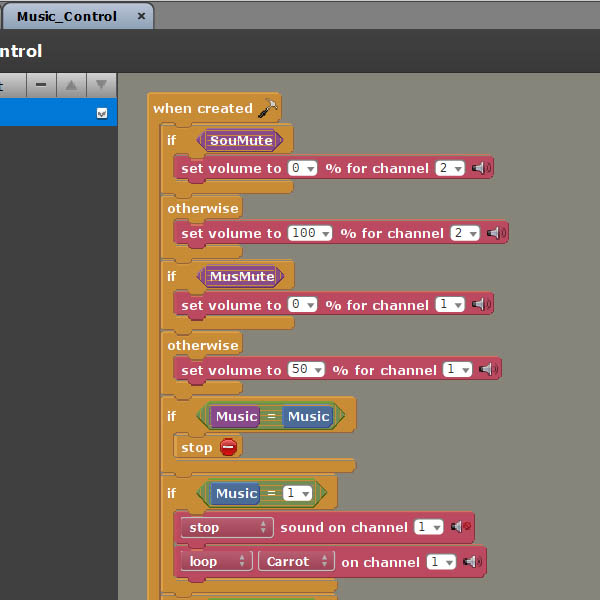
Task: Switch to the Music_Control tab
Action: coord(67,16)
